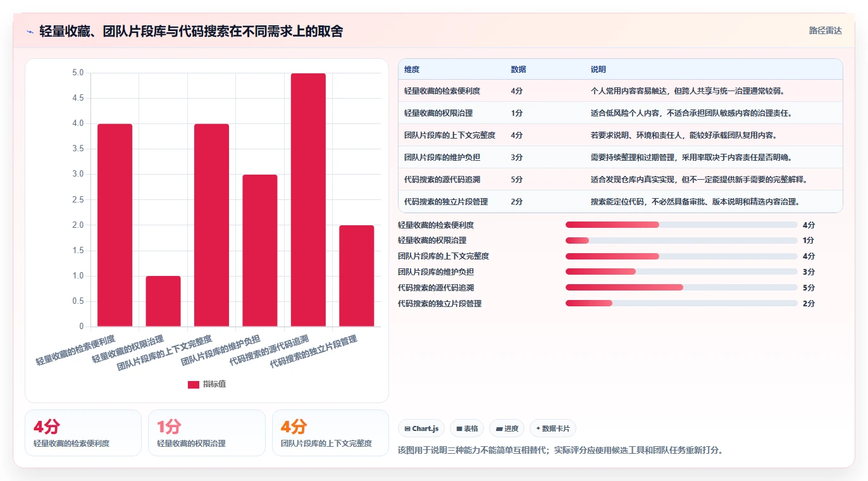Viewport: 868px width, 481px height.
Task: Click the 3分 value in the table
Action: click(517, 158)
